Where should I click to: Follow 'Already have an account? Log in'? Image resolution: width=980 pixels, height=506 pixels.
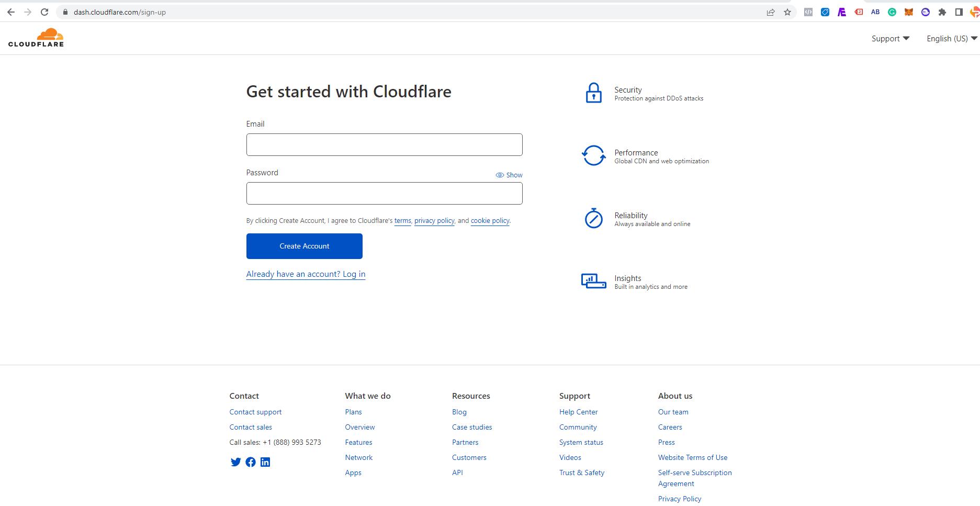coord(306,274)
